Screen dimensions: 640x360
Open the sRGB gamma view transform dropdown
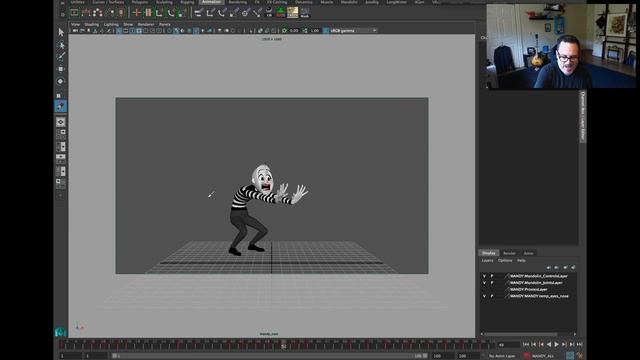pyautogui.click(x=353, y=31)
